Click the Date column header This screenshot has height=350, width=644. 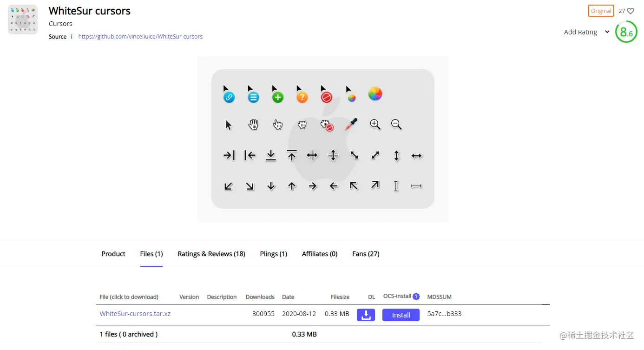tap(288, 297)
